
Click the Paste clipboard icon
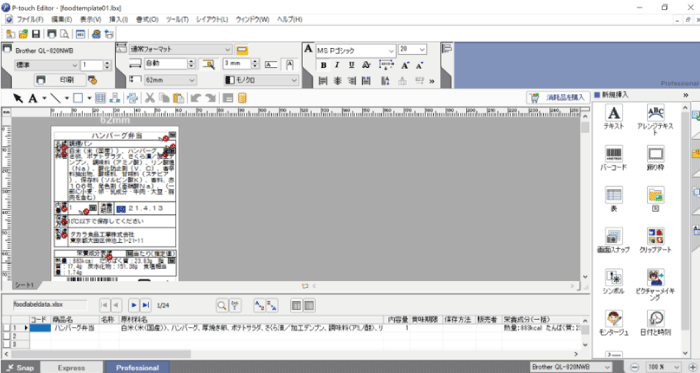(x=178, y=98)
